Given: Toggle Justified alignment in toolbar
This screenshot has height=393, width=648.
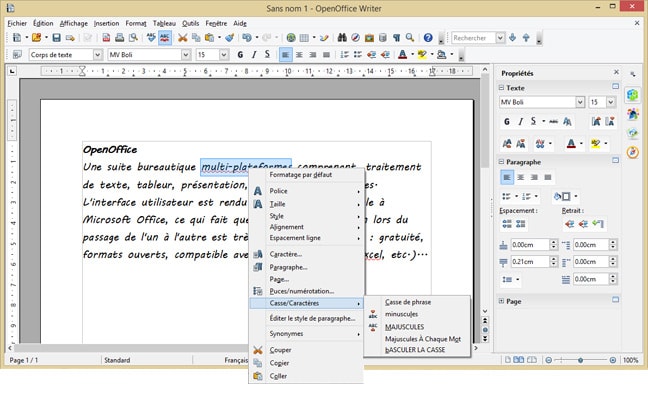Looking at the screenshot, I should [326, 55].
